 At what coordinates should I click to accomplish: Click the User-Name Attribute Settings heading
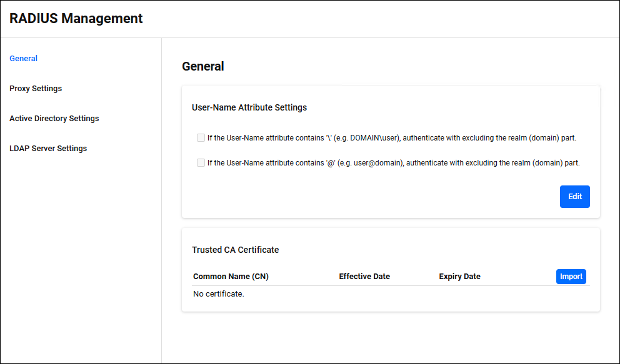click(x=249, y=107)
